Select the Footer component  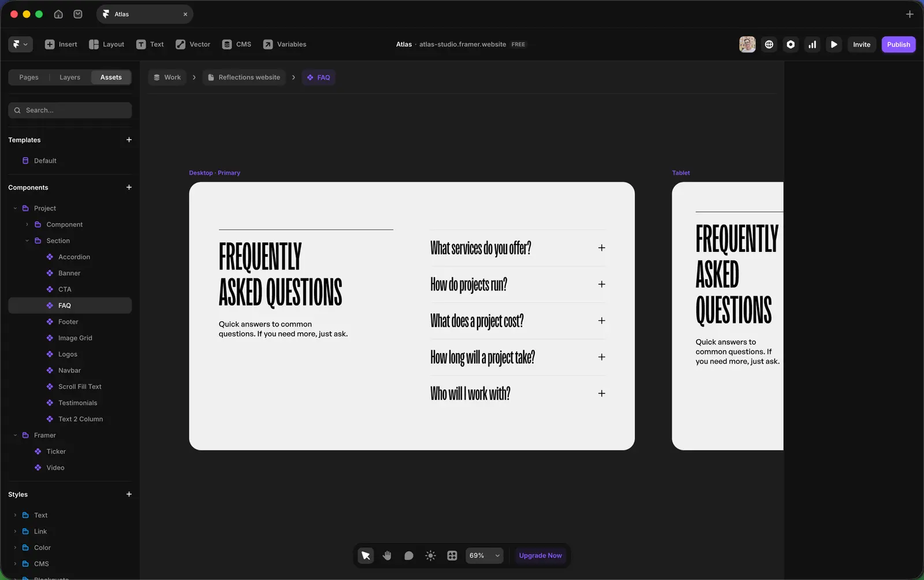pos(70,321)
